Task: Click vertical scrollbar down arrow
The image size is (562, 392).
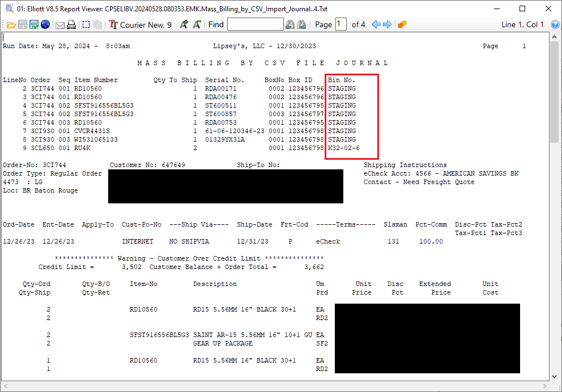Action: (x=554, y=377)
